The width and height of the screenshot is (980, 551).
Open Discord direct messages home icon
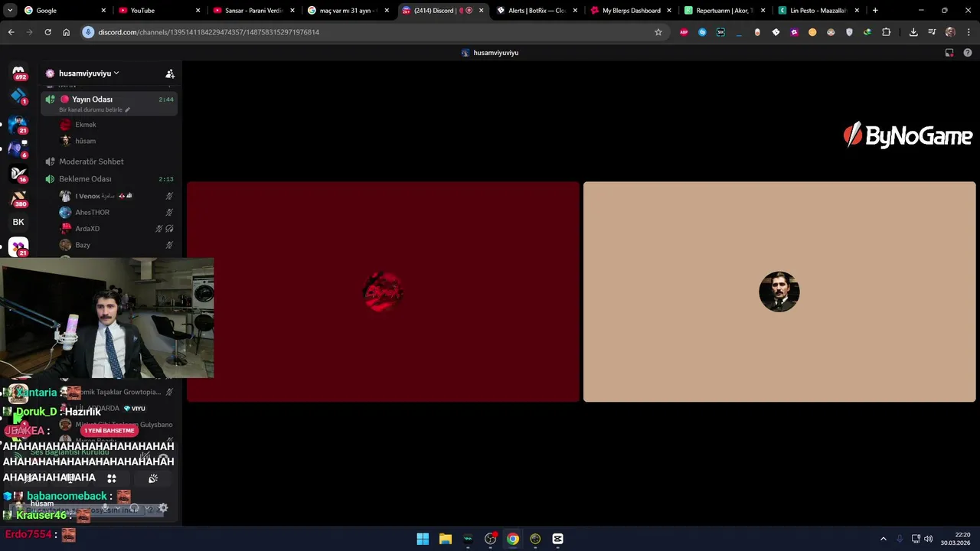pyautogui.click(x=18, y=72)
